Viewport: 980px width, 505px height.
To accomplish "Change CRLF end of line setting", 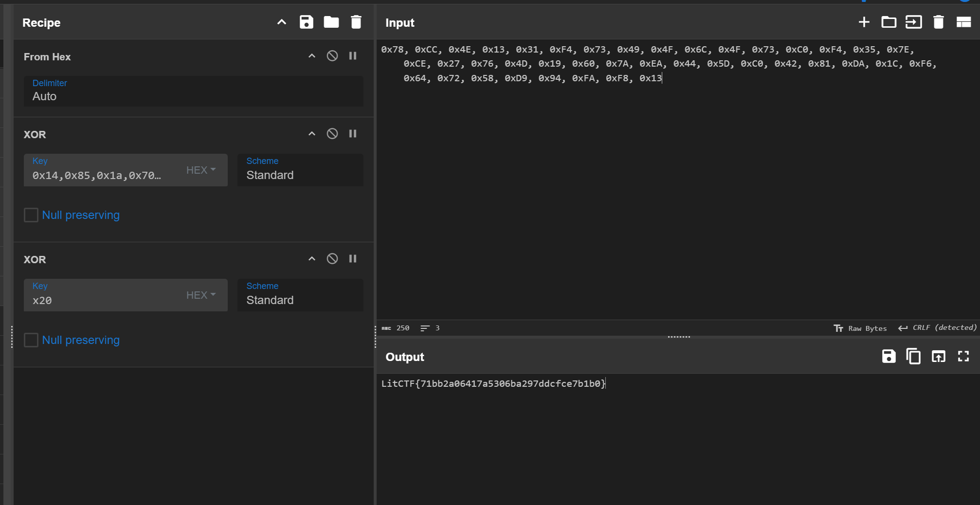I will 937,328.
